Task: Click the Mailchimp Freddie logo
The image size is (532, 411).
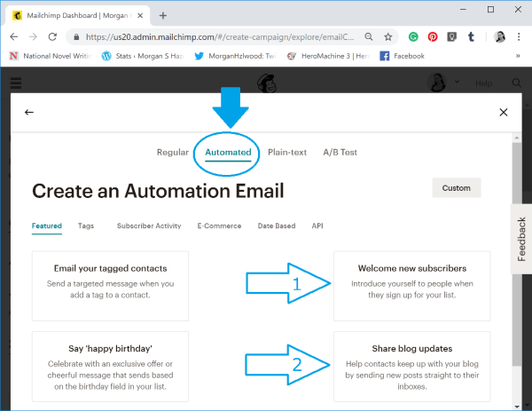Action: (267, 83)
